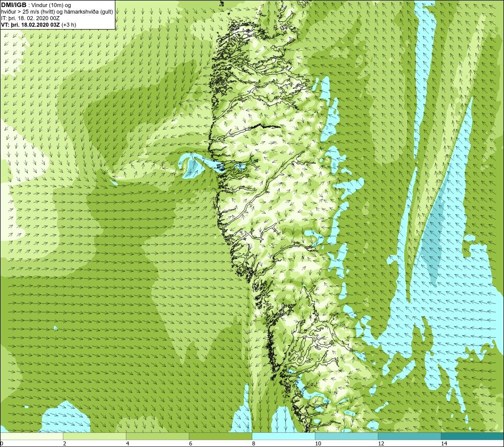
Task: Click the '(+3 h)' forecast offset text
Action: [69, 25]
